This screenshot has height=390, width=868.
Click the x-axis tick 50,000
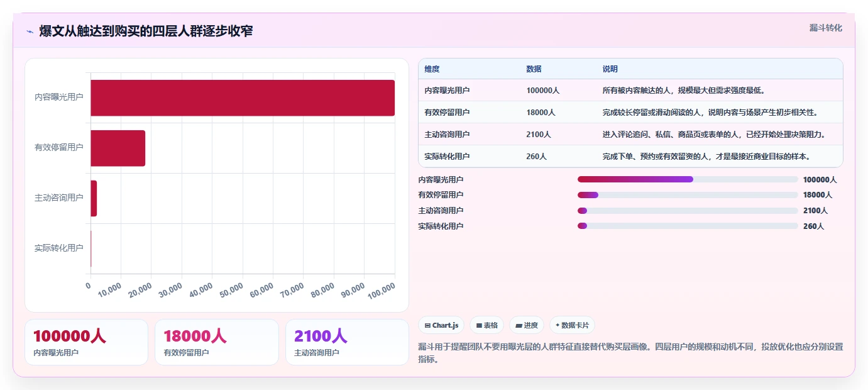231,289
